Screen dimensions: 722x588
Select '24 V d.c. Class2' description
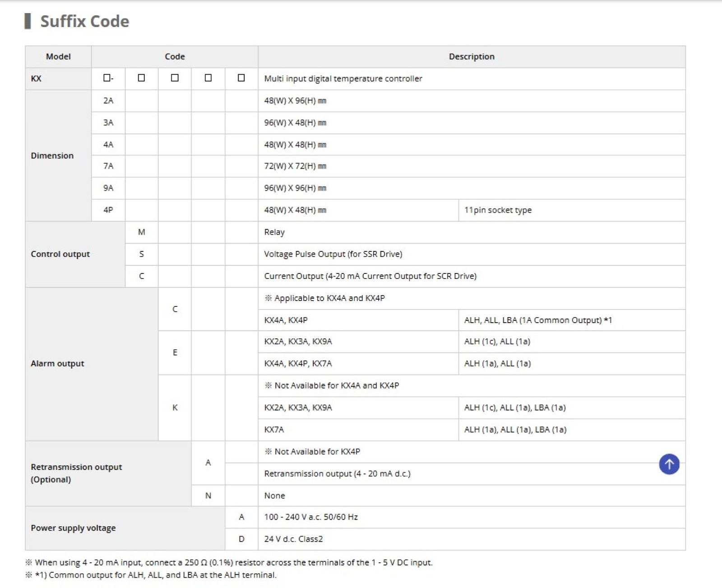293,539
